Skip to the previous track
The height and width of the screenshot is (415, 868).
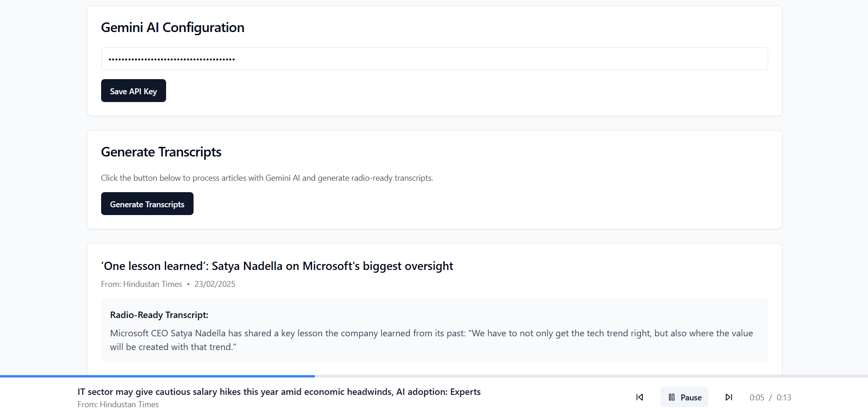[640, 397]
